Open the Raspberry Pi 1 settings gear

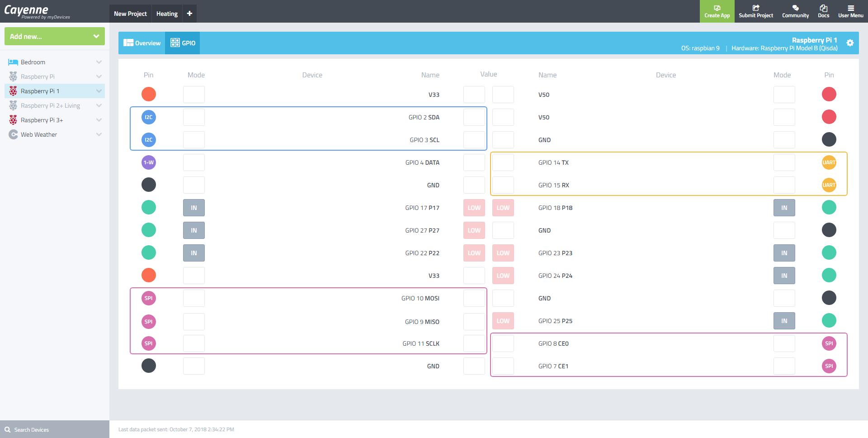click(850, 43)
